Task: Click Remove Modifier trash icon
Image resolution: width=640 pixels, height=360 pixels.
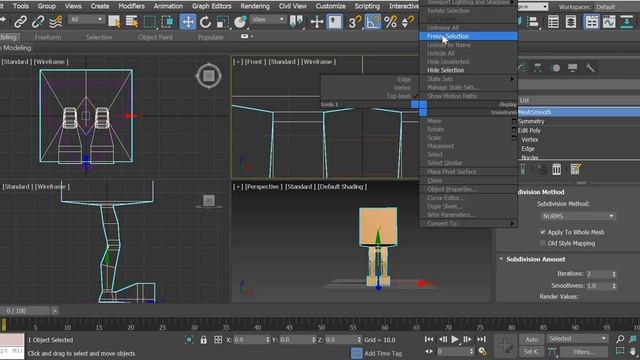Action: [x=556, y=169]
